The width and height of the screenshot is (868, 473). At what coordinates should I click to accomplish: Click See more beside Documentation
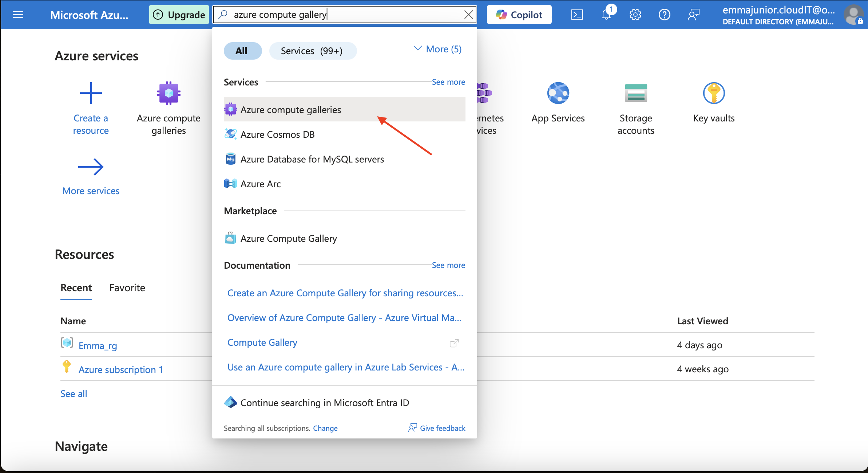(448, 265)
